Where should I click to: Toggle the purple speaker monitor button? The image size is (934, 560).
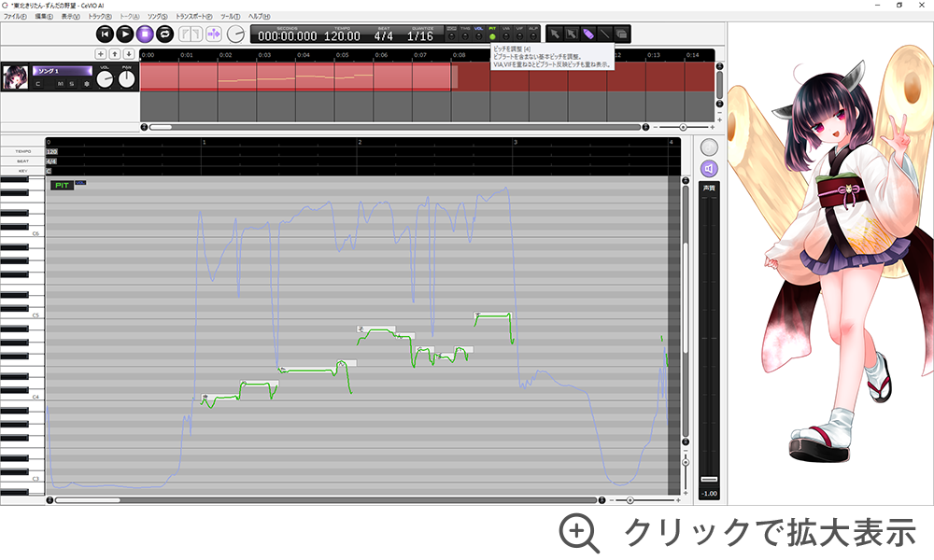click(x=709, y=169)
